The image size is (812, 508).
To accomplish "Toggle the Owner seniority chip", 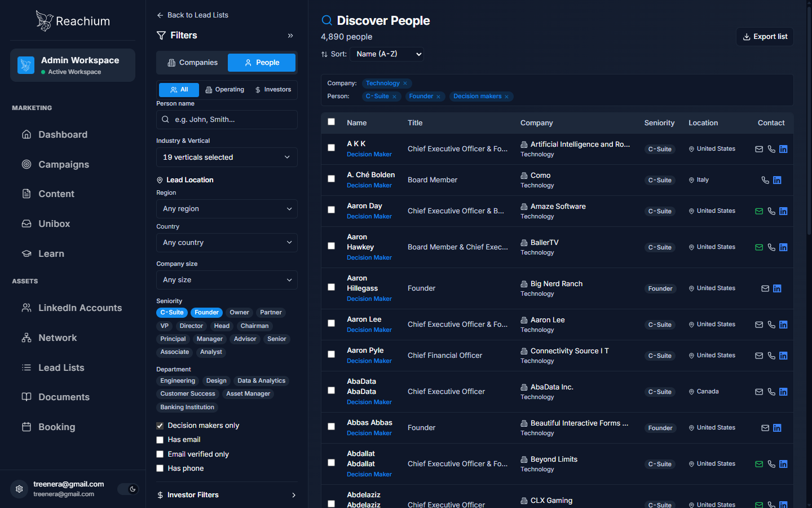I will [239, 313].
